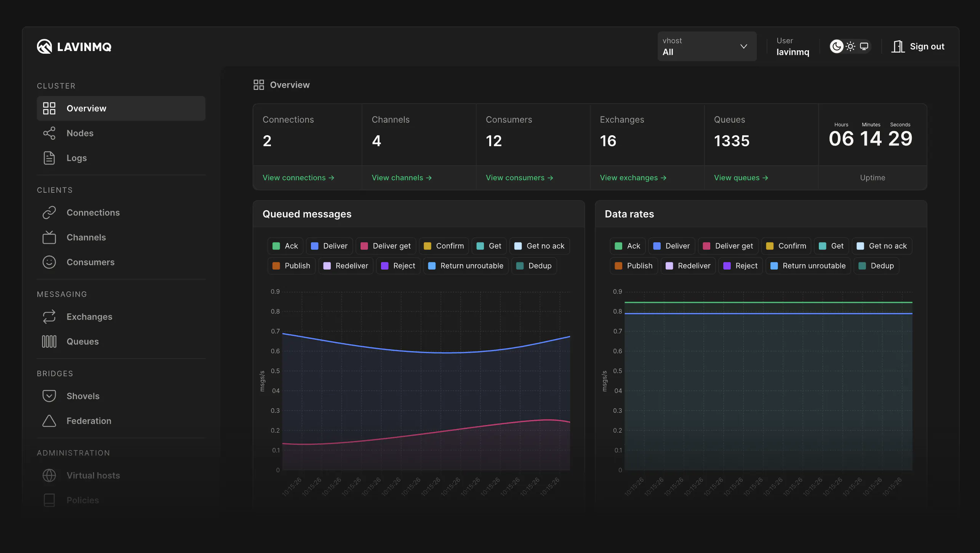Click the Logs document icon

pos(49,158)
